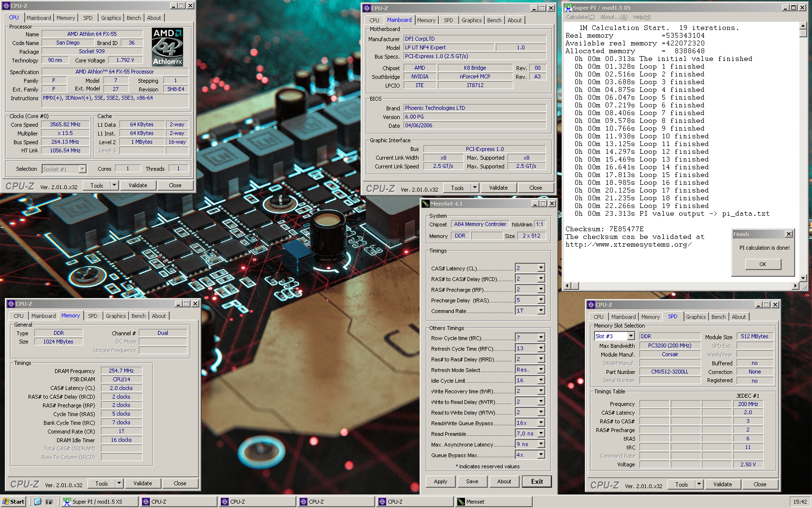The image size is (812, 508).
Task: Open the CAS# Latency (CL) dropdown in MemSet
Action: click(541, 268)
